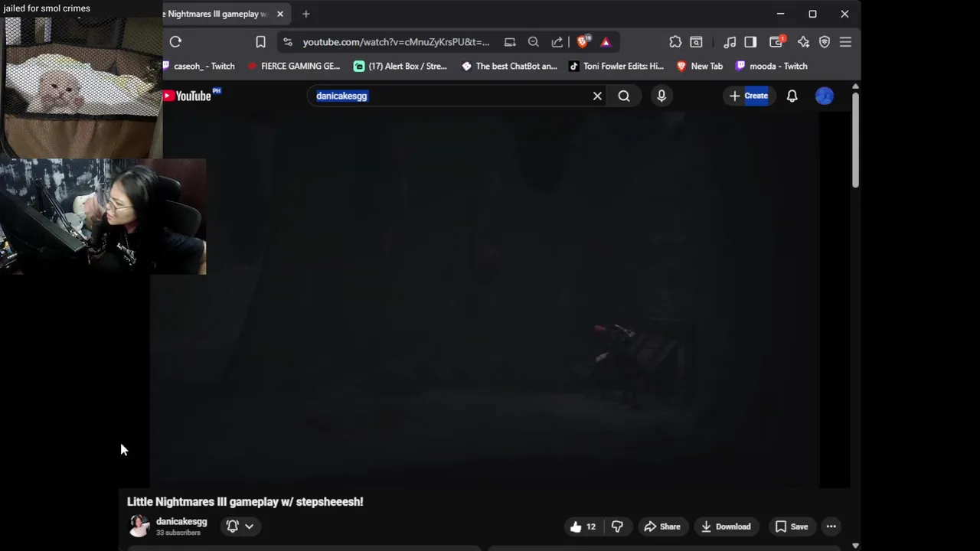Dislike the video with thumbs down
980x551 pixels.
[x=617, y=527]
